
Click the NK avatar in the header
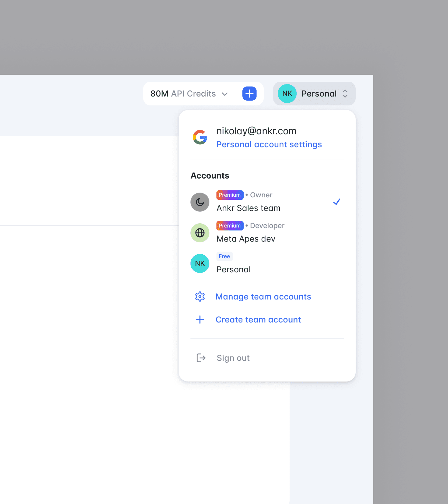287,94
